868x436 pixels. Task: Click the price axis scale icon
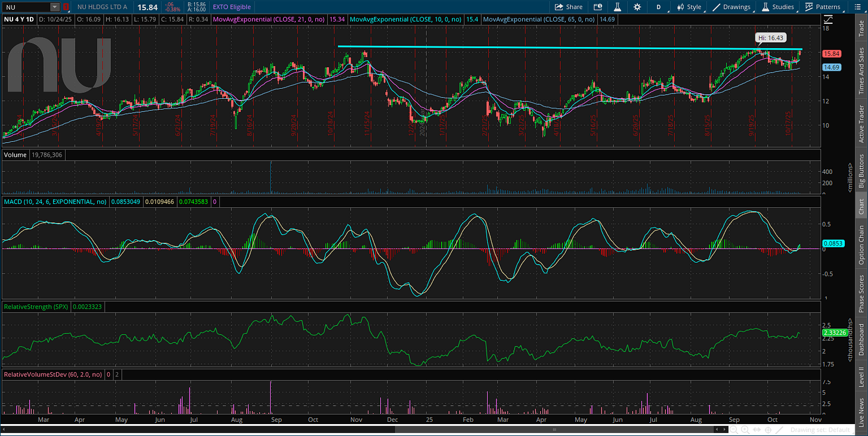(x=828, y=20)
